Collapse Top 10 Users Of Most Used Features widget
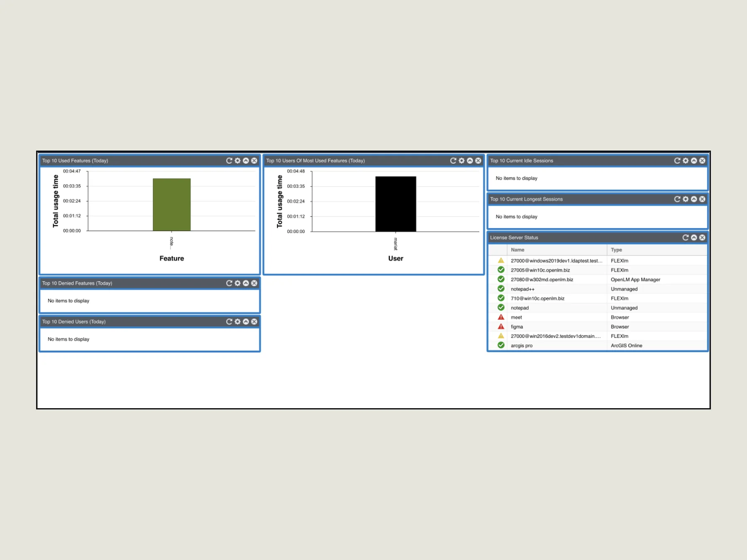Viewport: 747px width, 560px height. [x=470, y=161]
